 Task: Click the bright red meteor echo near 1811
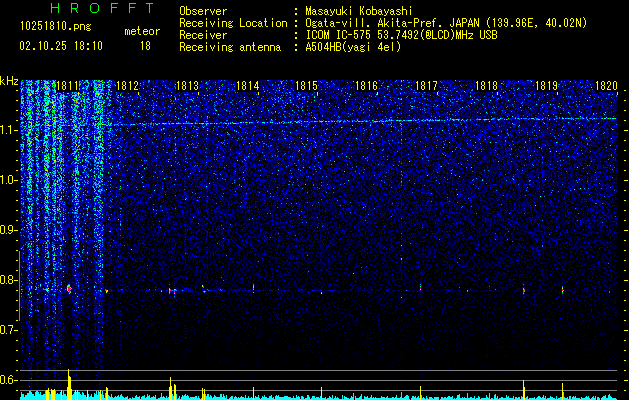tap(69, 289)
